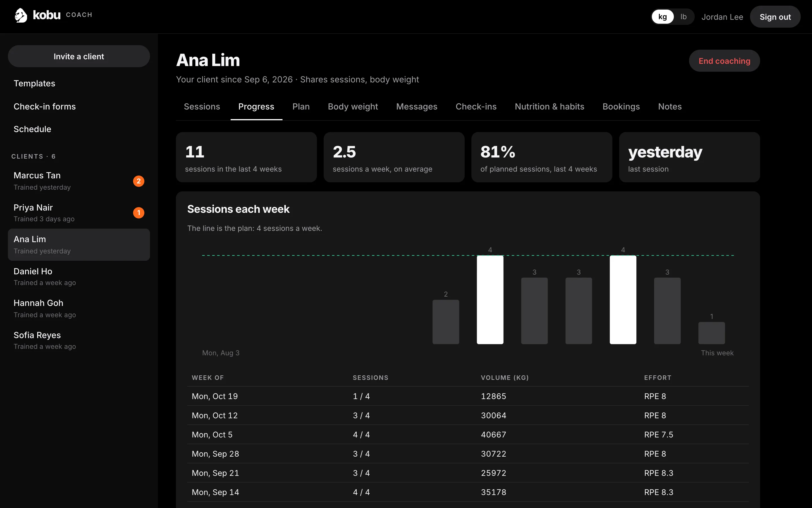812x508 pixels.
Task: Switch to the Messages tab
Action: pyautogui.click(x=417, y=106)
